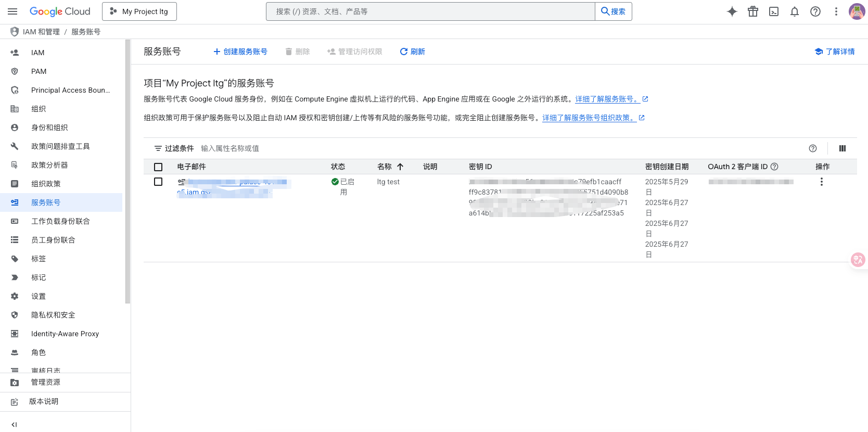This screenshot has width=868, height=432.
Task: Open the gift free trial icon
Action: coord(753,11)
